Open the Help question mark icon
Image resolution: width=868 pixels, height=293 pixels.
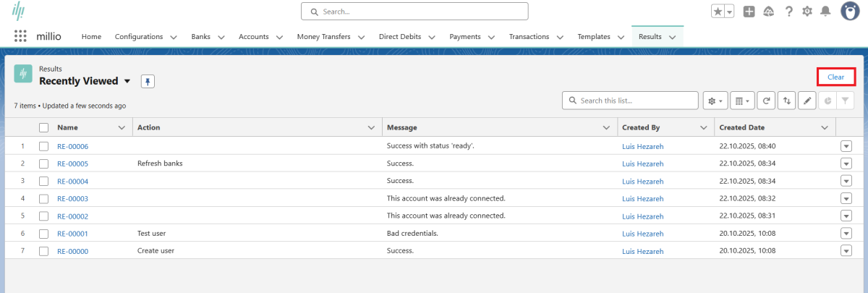[789, 12]
